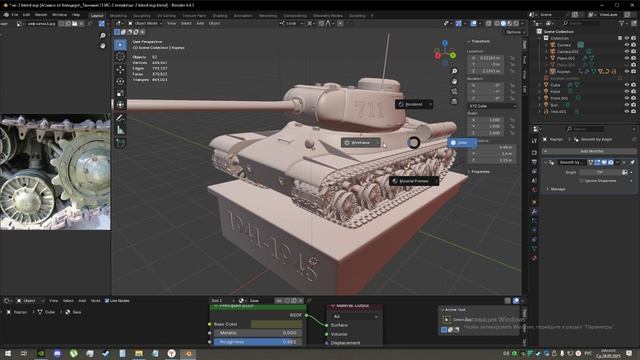
Task: Open the Tool properties tab icon
Action: point(534,140)
